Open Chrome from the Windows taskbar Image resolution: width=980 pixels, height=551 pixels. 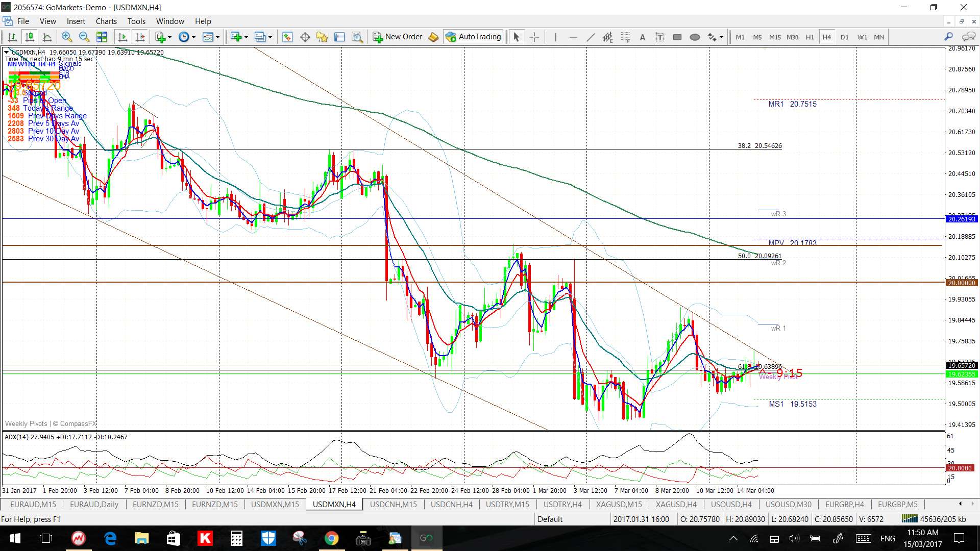331,538
